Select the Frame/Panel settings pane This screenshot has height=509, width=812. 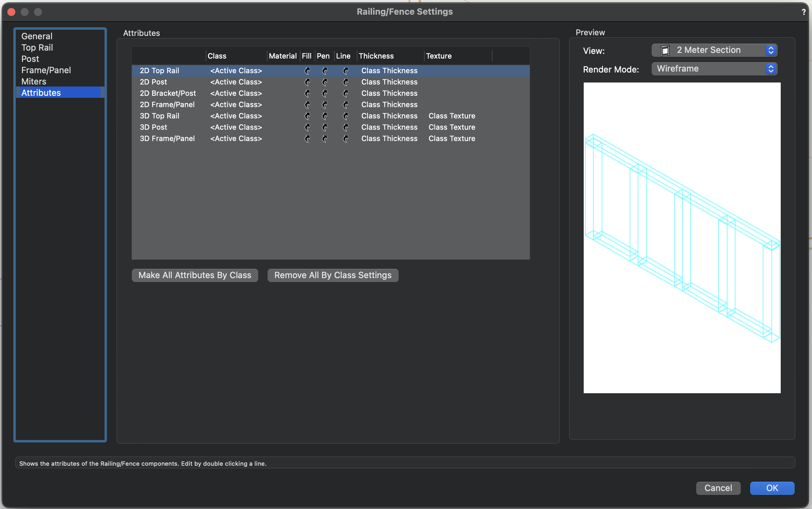(46, 70)
